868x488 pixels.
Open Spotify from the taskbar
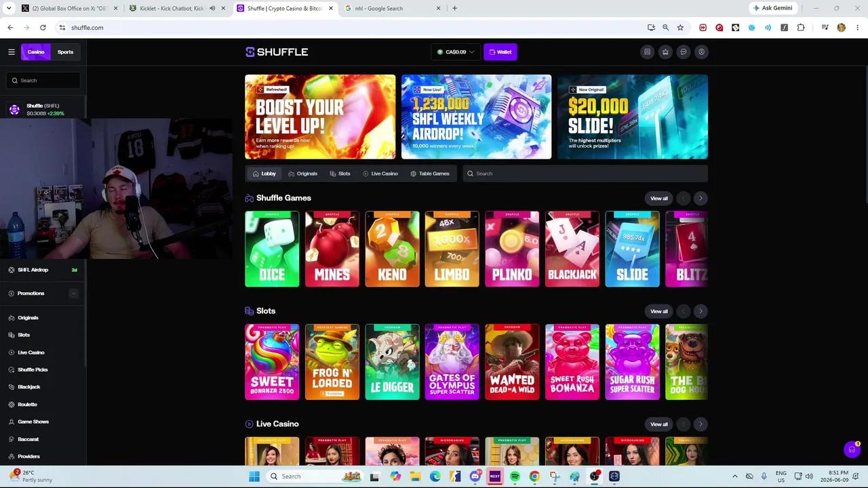(515, 476)
